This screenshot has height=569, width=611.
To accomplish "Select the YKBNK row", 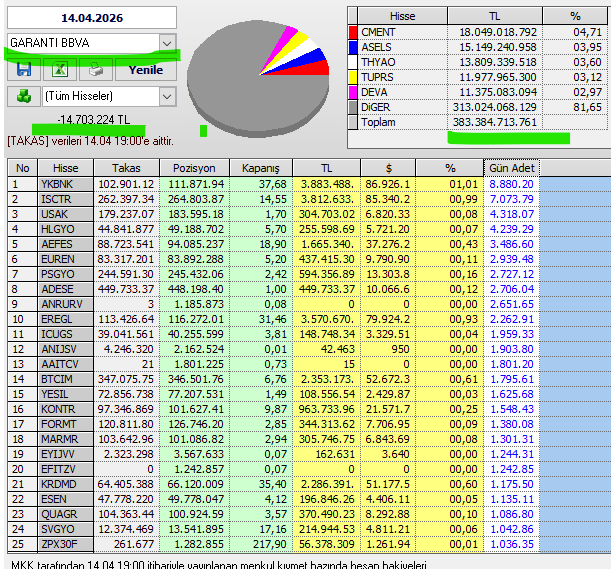I will click(x=273, y=184).
